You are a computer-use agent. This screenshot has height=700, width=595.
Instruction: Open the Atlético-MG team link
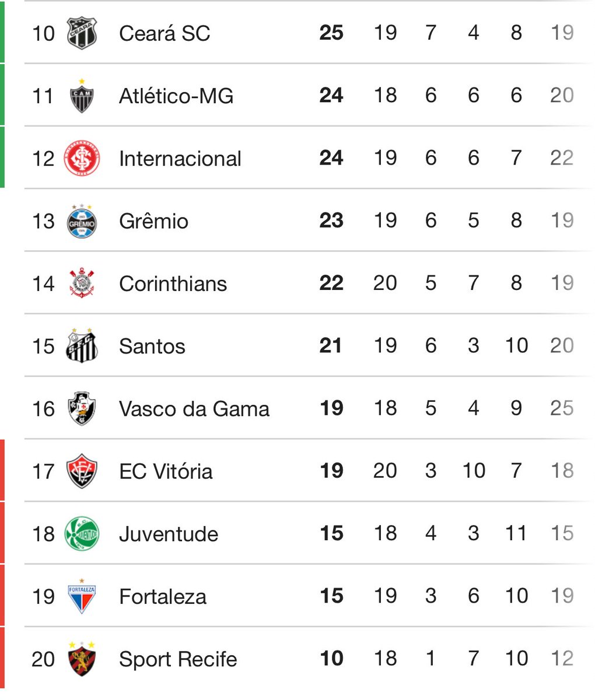click(x=176, y=96)
